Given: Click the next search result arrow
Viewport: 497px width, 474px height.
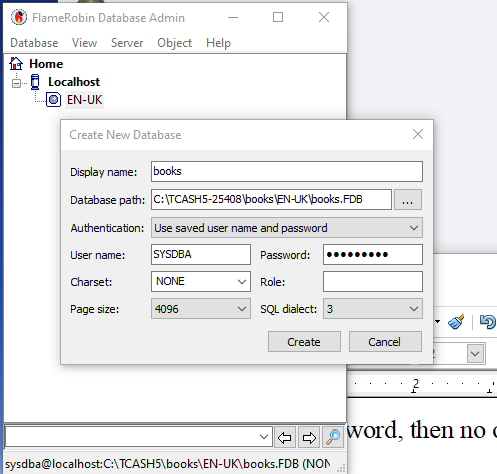Looking at the screenshot, I should (309, 437).
